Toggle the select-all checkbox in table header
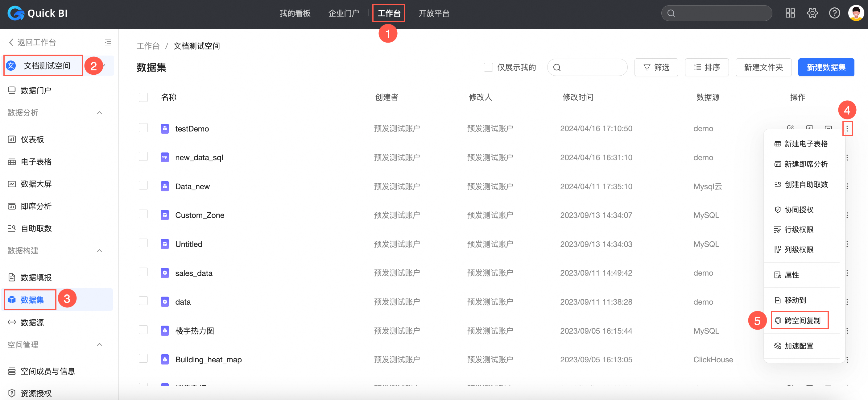Viewport: 868px width, 400px height. pyautogui.click(x=143, y=97)
